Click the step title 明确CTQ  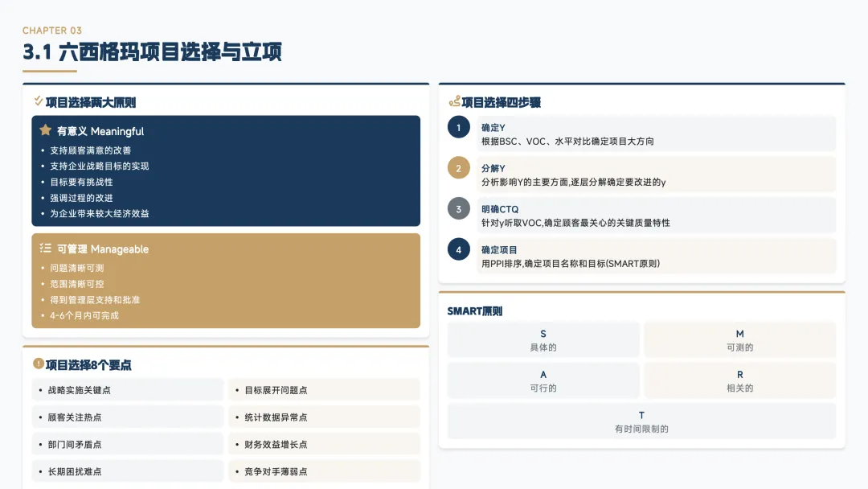click(x=500, y=209)
